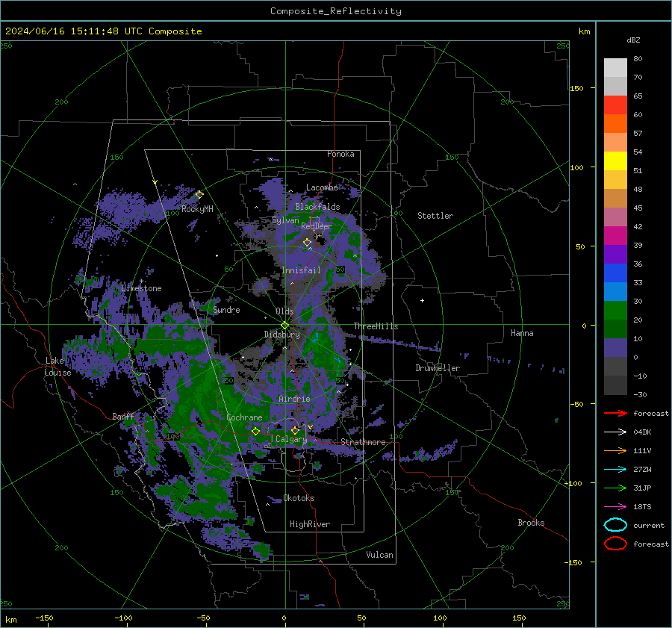This screenshot has height=628, width=672.
Task: Select the orange 111V arrow in legend
Action: pyautogui.click(x=615, y=450)
